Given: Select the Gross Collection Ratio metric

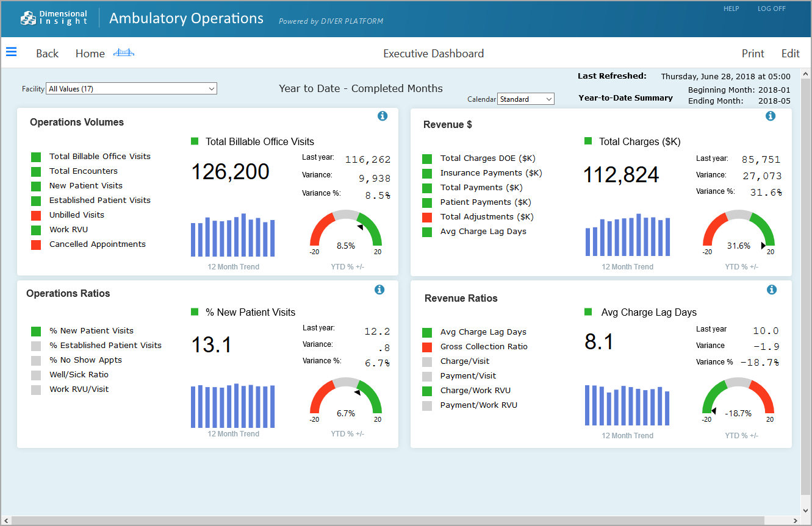Looking at the screenshot, I should [x=484, y=346].
